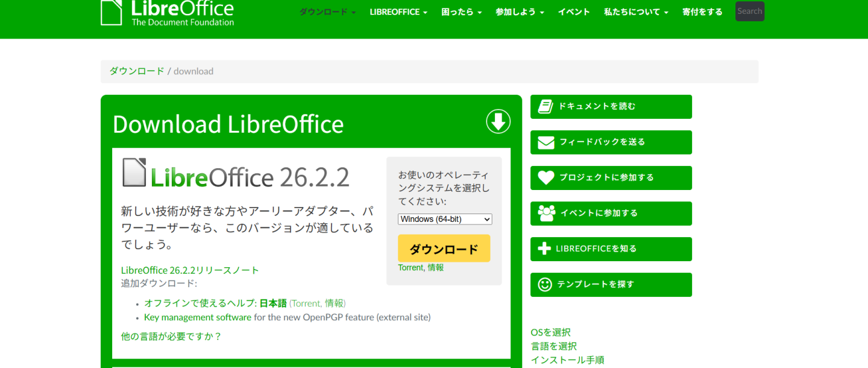Click the circular download arrow icon
The height and width of the screenshot is (368, 868).
(x=498, y=122)
